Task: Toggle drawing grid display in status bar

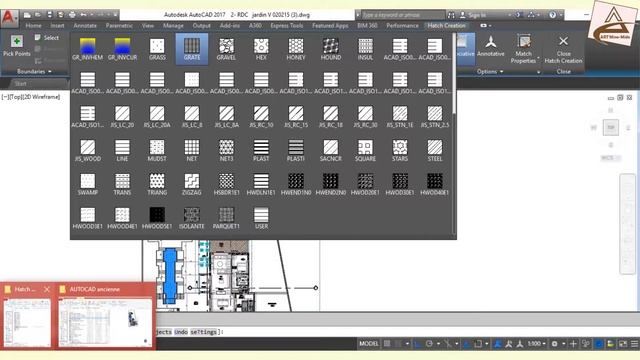Action: (387, 344)
